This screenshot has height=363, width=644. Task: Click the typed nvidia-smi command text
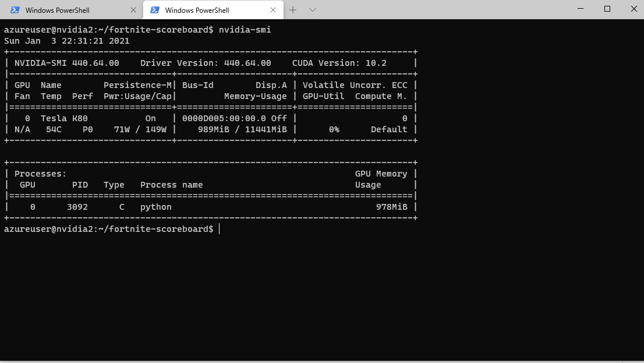[x=245, y=30]
